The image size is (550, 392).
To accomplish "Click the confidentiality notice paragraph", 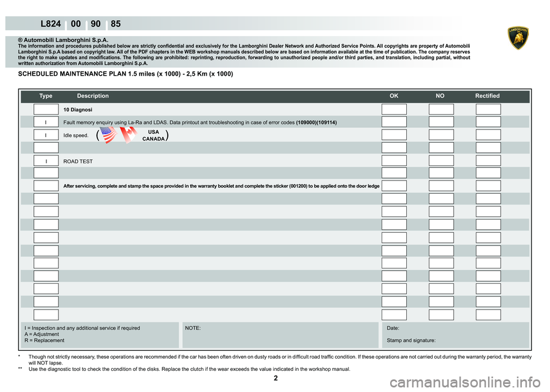I will (244, 55).
